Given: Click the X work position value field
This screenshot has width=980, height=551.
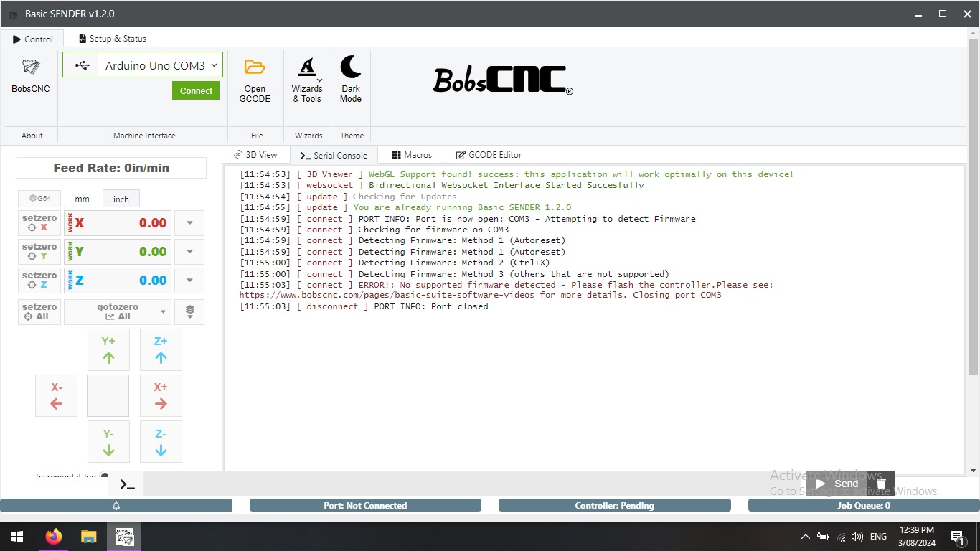Looking at the screenshot, I should point(118,222).
